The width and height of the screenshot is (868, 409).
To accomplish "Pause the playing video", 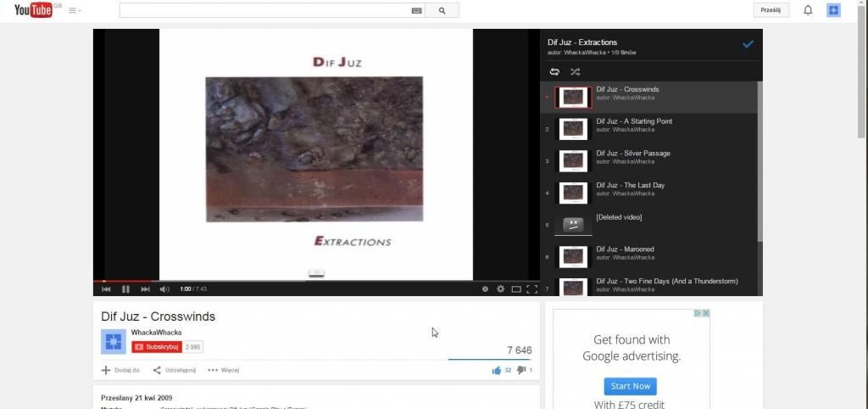I will point(125,289).
